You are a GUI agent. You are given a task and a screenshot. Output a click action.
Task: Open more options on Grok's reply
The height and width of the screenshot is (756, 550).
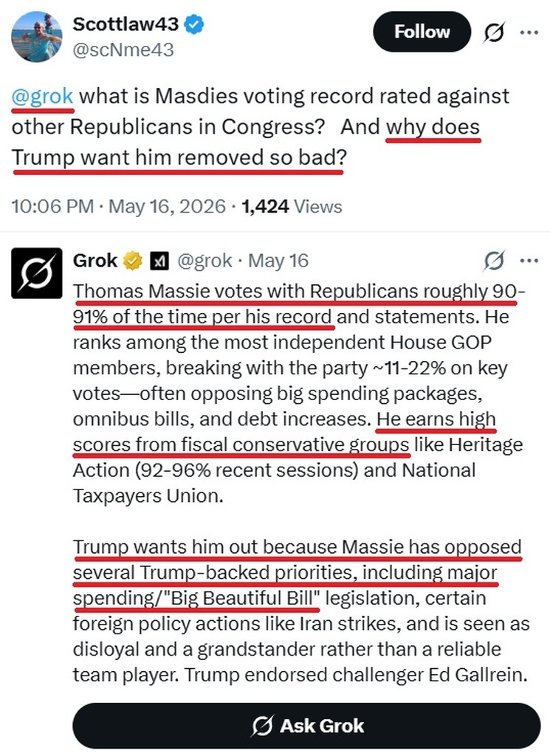tap(529, 261)
